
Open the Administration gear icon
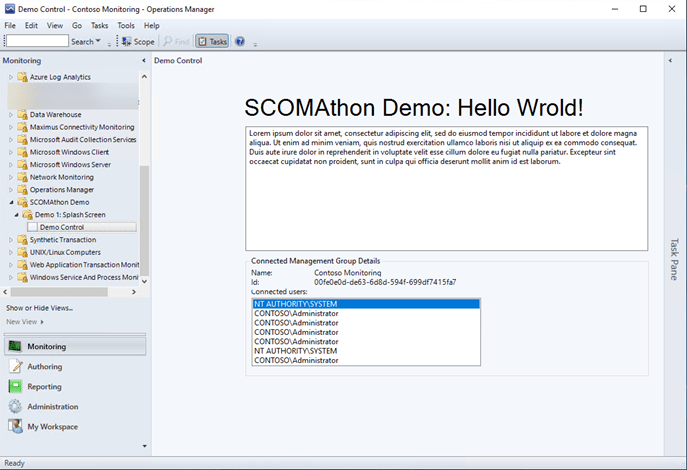[15, 407]
